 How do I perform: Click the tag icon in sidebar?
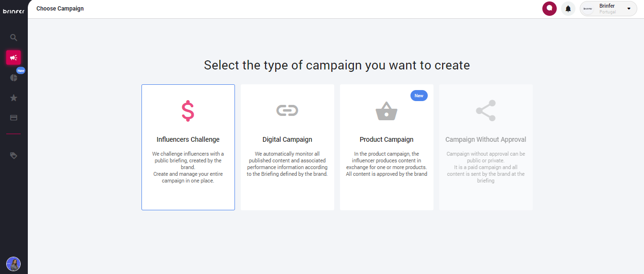[13, 156]
